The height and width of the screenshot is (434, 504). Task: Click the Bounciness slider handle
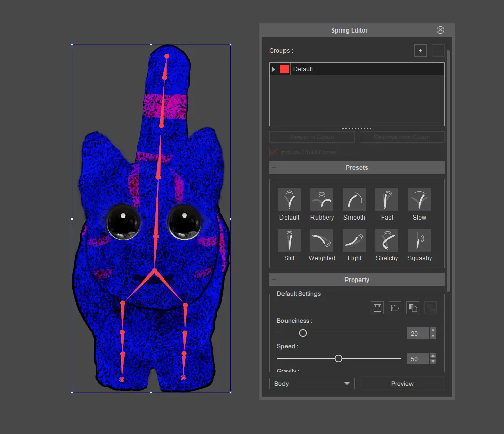[x=303, y=333]
